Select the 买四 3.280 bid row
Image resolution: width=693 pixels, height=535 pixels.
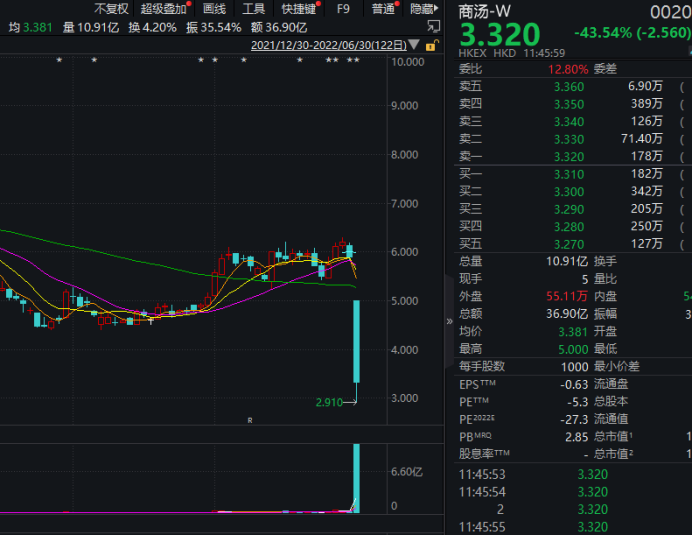(573, 226)
